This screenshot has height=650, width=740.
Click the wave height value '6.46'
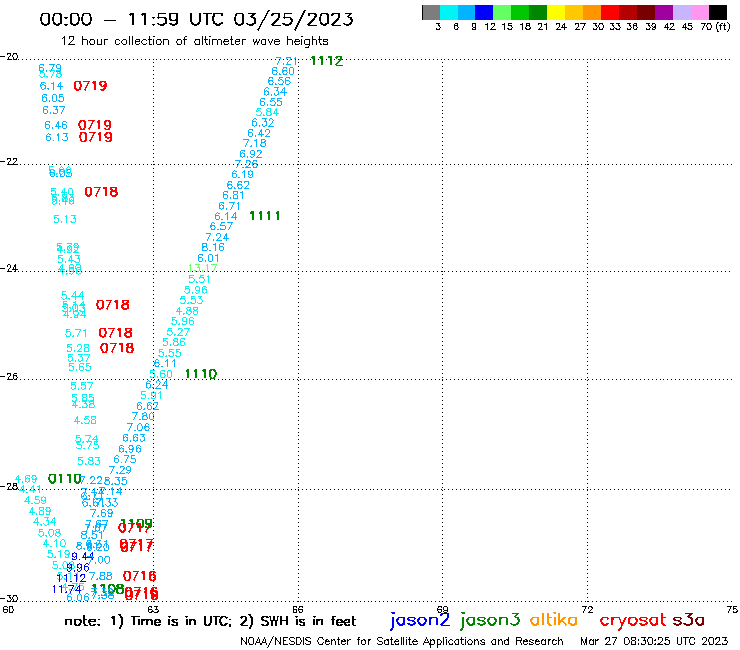click(56, 125)
